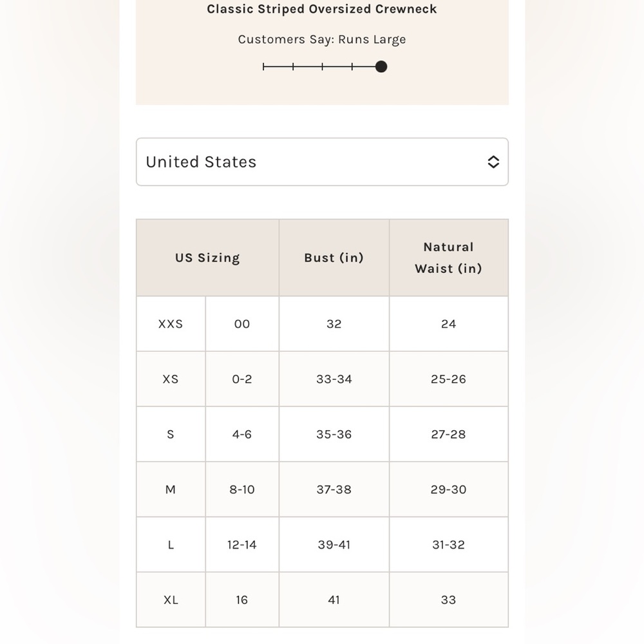Click the 00 numeric size cell
This screenshot has width=644, height=644.
242,324
